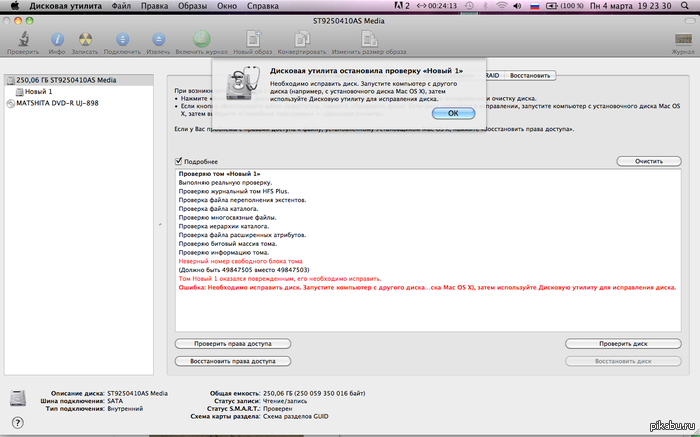Click the Записать burn icon

pos(85,37)
